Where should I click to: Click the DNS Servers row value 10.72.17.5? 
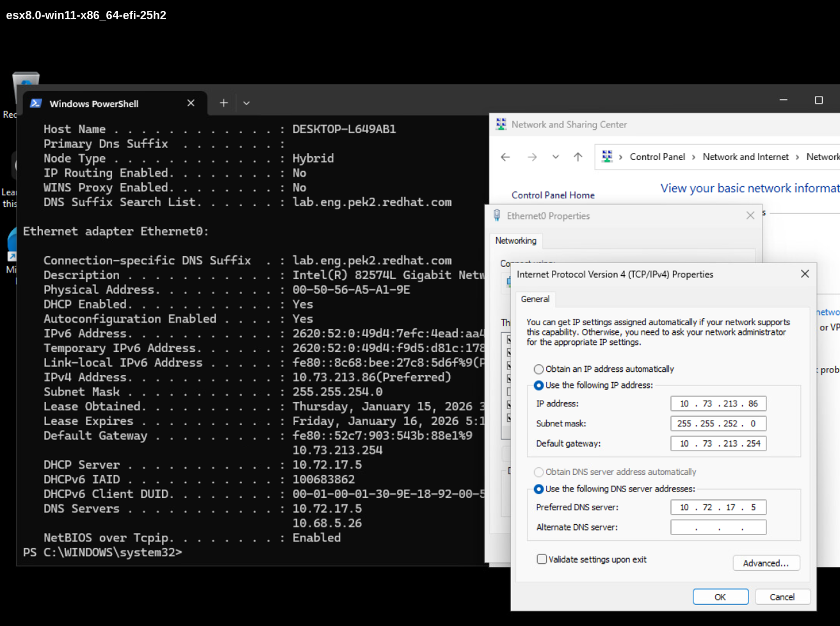[x=327, y=509]
